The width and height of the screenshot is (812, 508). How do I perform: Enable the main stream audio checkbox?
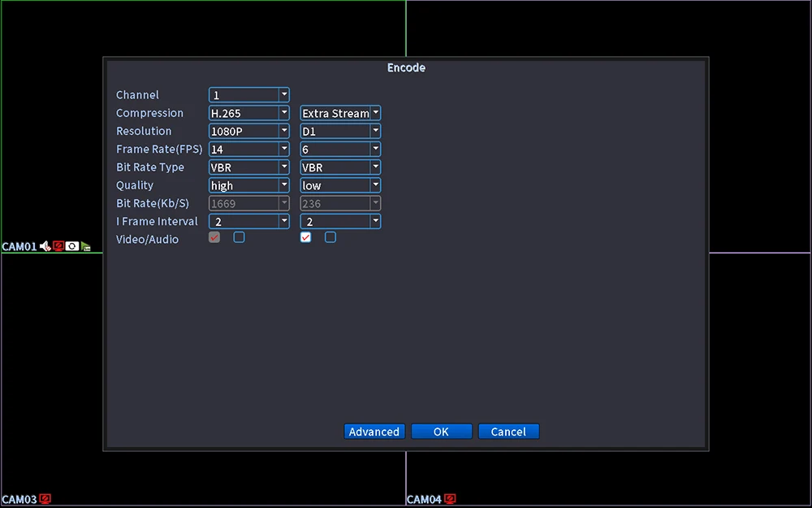[239, 237]
